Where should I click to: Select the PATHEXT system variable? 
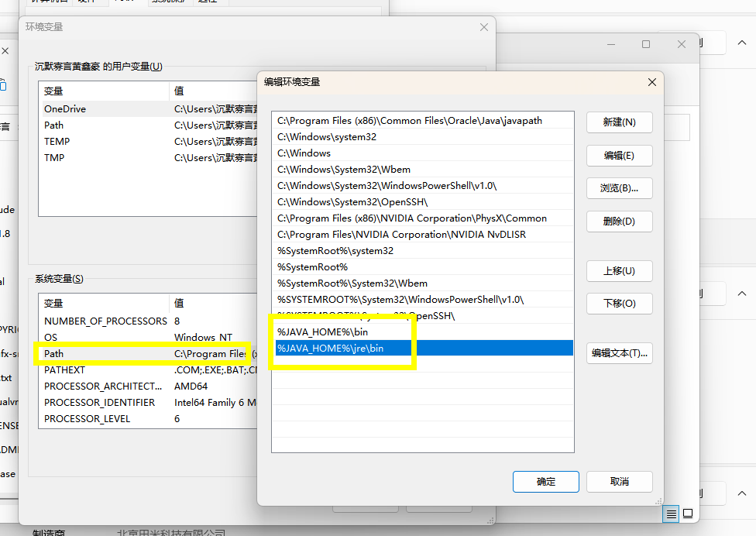(x=150, y=370)
